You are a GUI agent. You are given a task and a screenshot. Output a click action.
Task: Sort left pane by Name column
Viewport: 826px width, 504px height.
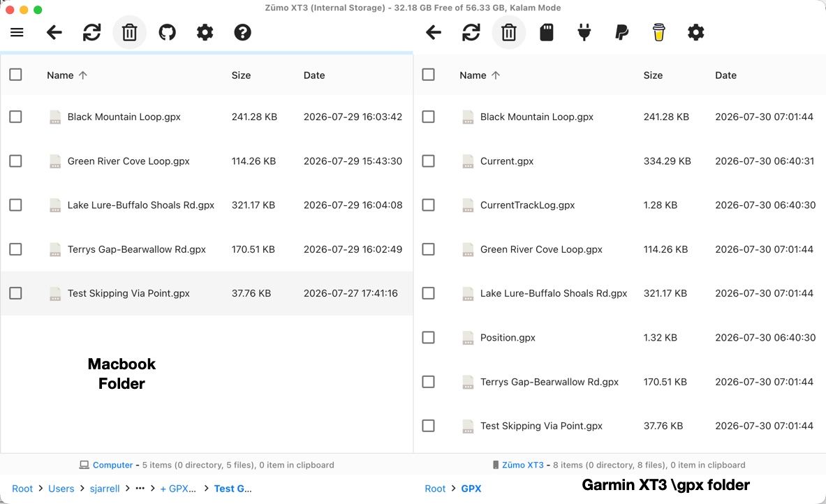click(60, 75)
